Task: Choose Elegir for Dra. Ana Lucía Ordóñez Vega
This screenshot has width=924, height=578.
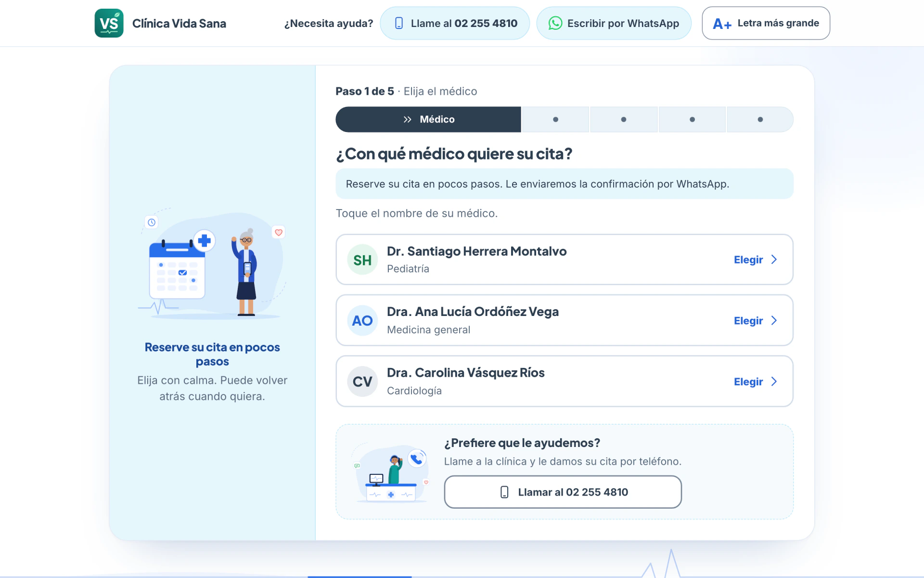Action: pos(756,320)
